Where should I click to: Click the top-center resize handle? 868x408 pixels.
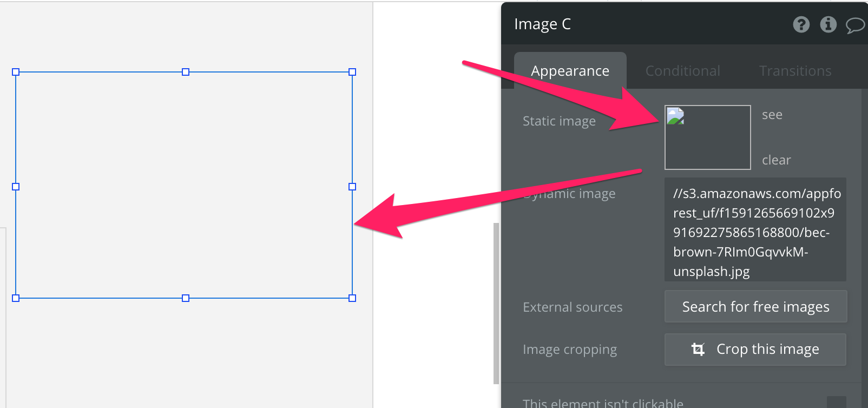point(186,72)
